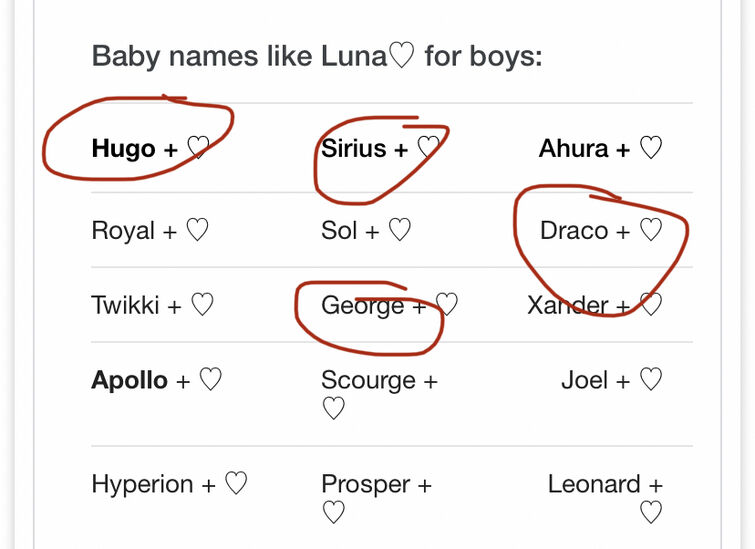Tap the heart beside Ahura
The image size is (755, 549).
651,147
